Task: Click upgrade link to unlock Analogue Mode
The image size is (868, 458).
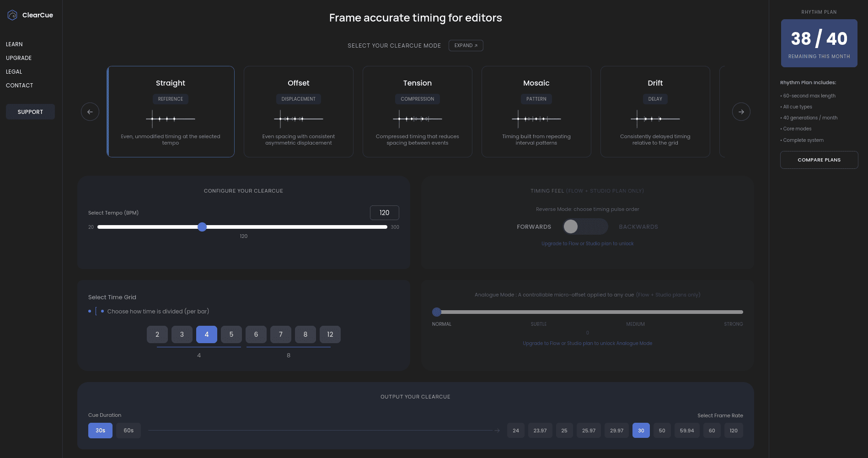Action: coord(587,343)
